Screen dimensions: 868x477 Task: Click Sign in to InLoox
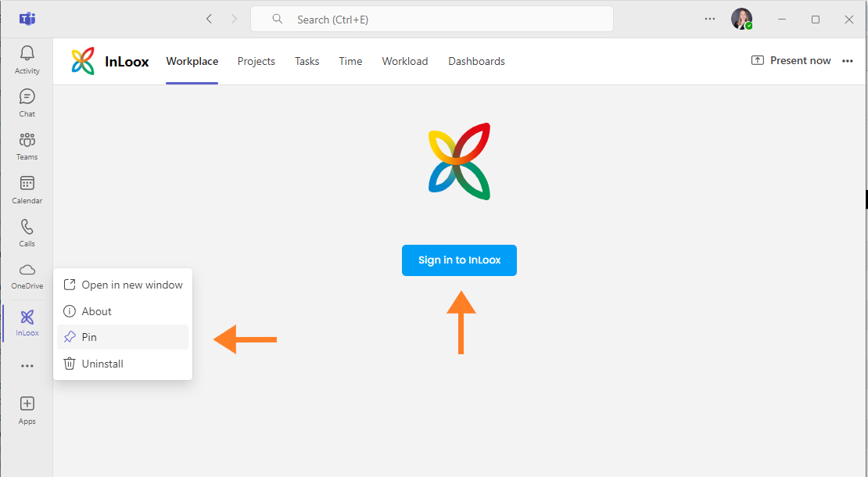pyautogui.click(x=459, y=260)
